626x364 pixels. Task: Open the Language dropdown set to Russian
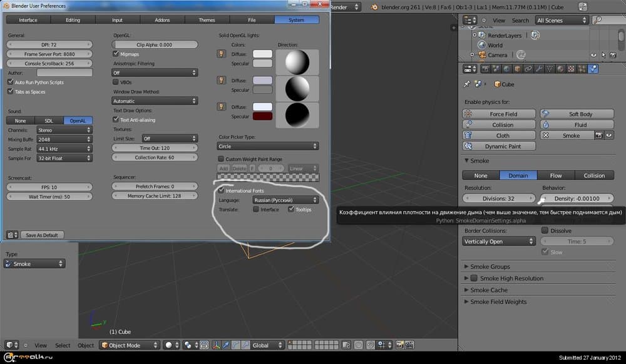[x=285, y=200]
